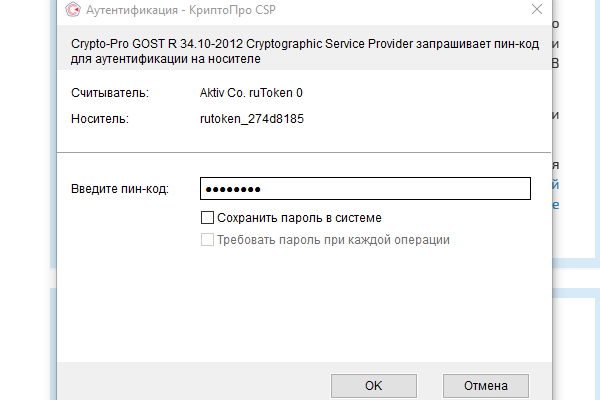Click the title text Аутентификация - КриптоПро CSP
This screenshot has width=600, height=400.
pyautogui.click(x=181, y=10)
